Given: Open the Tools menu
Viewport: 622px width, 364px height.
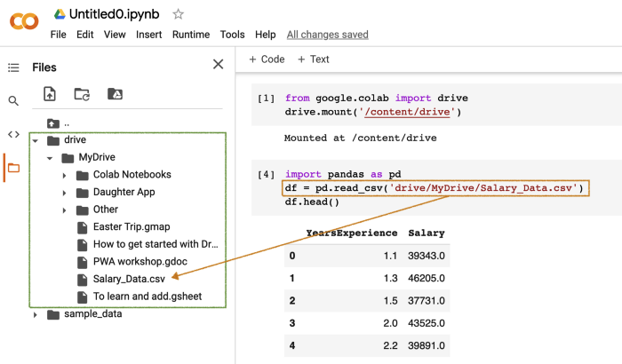Looking at the screenshot, I should 233,35.
